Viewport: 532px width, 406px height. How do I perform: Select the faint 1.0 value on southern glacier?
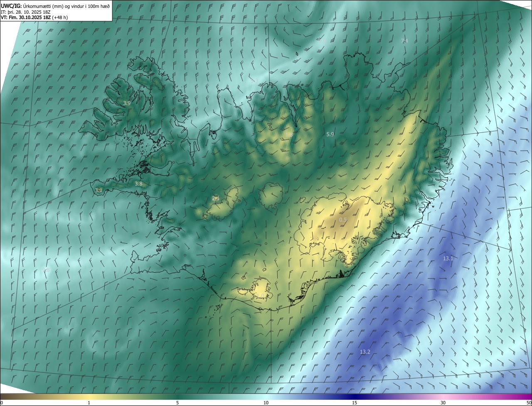pos(260,295)
